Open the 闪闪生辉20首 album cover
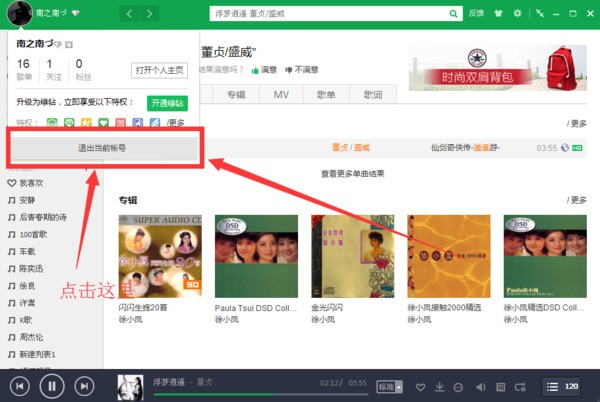Screen dimensions: 600x402 (160, 256)
